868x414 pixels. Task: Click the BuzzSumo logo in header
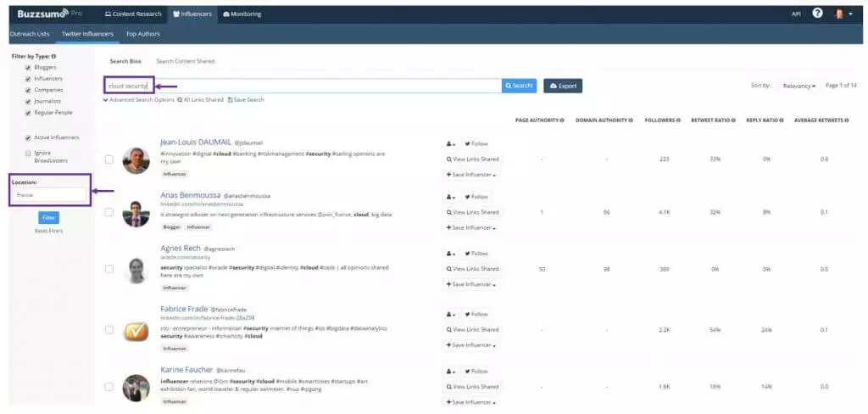point(43,14)
